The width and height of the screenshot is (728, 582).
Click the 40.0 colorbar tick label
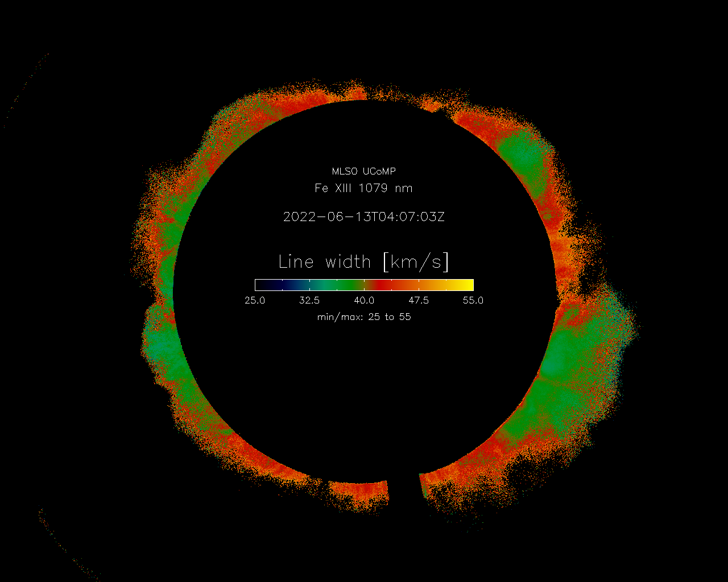(364, 301)
